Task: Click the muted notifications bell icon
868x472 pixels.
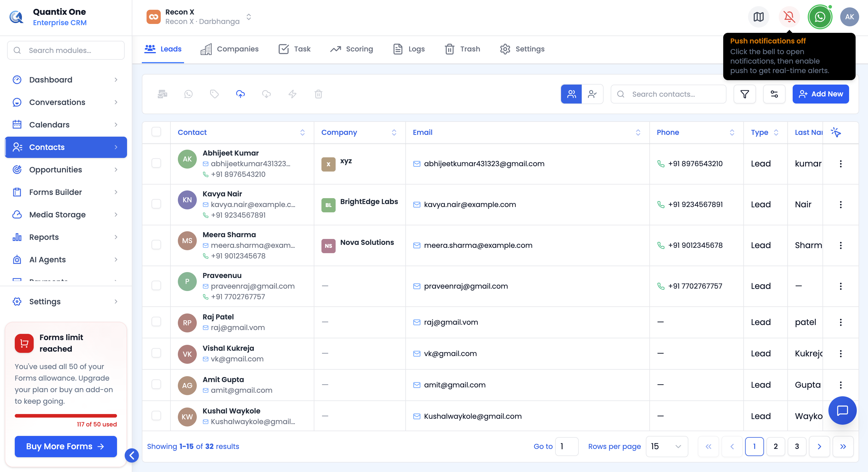Action: (x=789, y=17)
